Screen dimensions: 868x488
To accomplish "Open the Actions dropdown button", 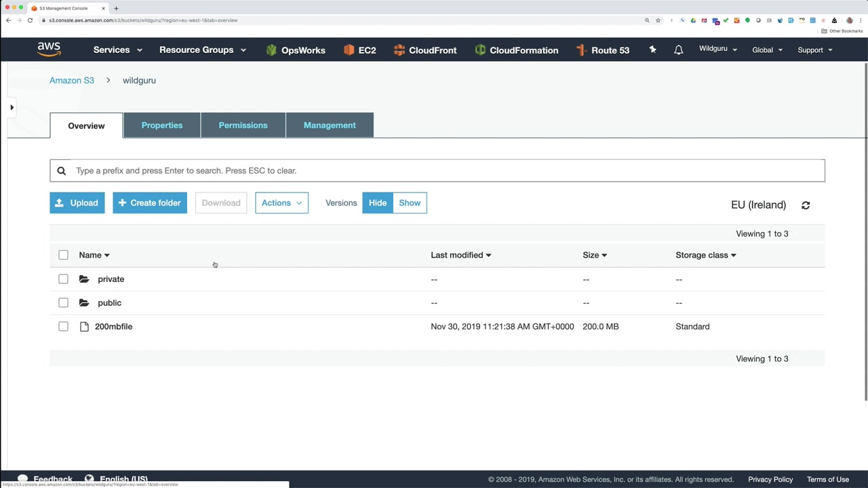I will [281, 203].
